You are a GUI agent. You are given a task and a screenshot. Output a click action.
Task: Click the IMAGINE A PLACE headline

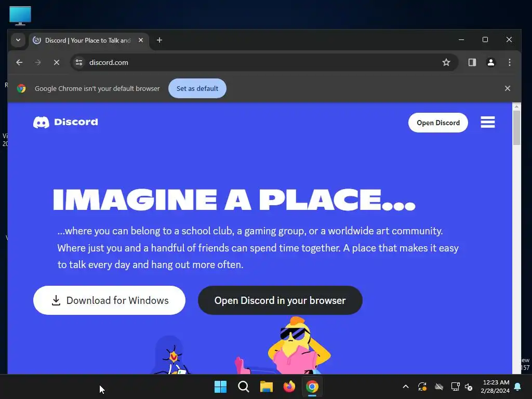click(234, 200)
